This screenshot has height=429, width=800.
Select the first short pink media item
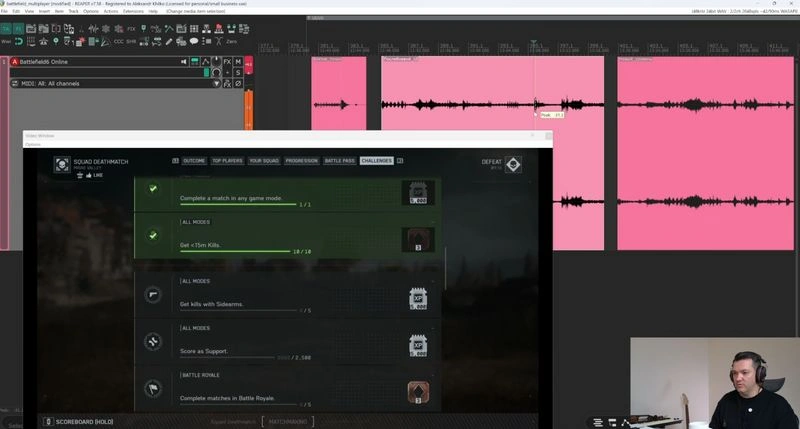point(339,93)
